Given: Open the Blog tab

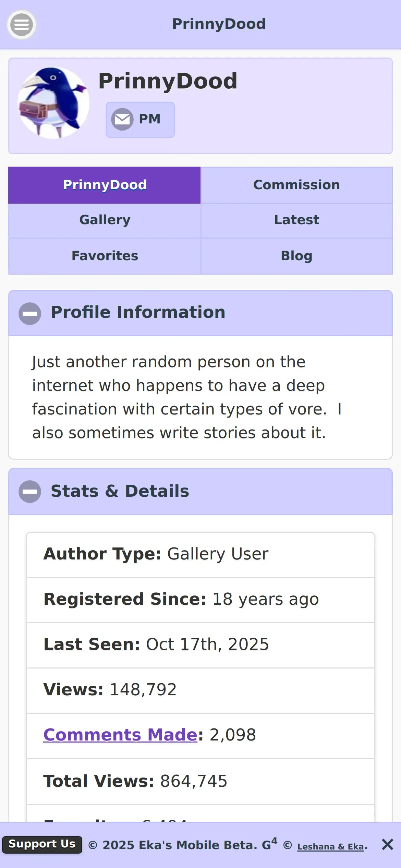Looking at the screenshot, I should (296, 256).
